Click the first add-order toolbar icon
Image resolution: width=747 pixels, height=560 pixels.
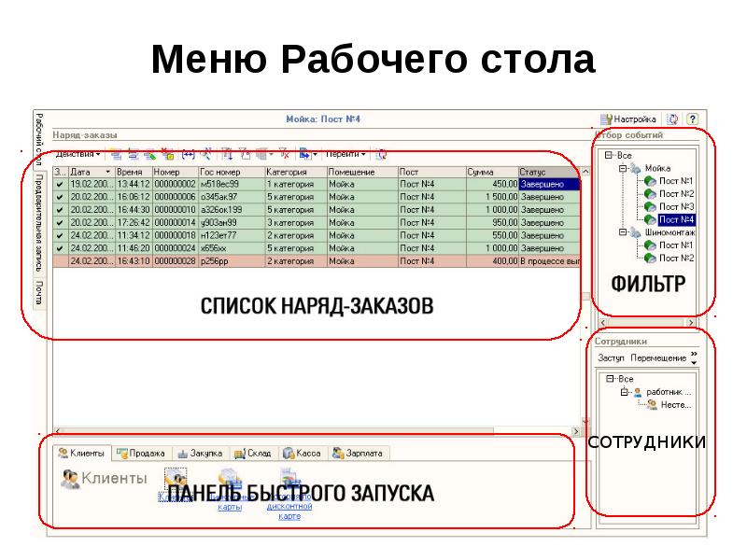tap(117, 154)
